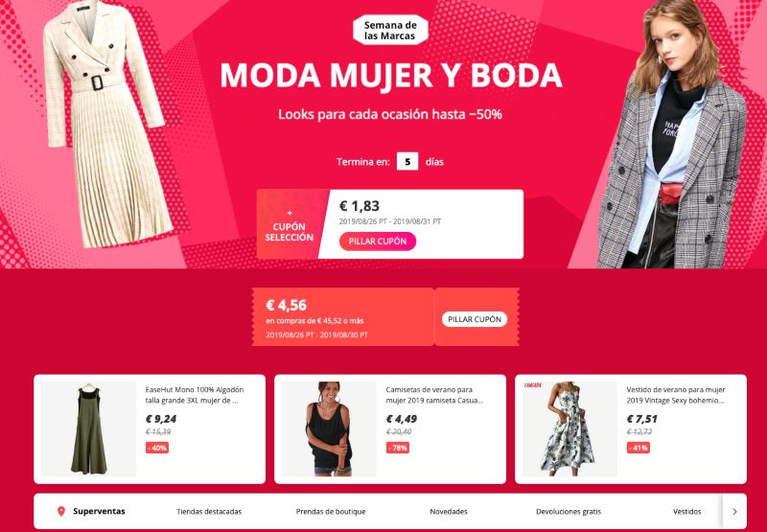The image size is (767, 532).
Task: View the black summer t-shirt image
Action: pyautogui.click(x=329, y=428)
